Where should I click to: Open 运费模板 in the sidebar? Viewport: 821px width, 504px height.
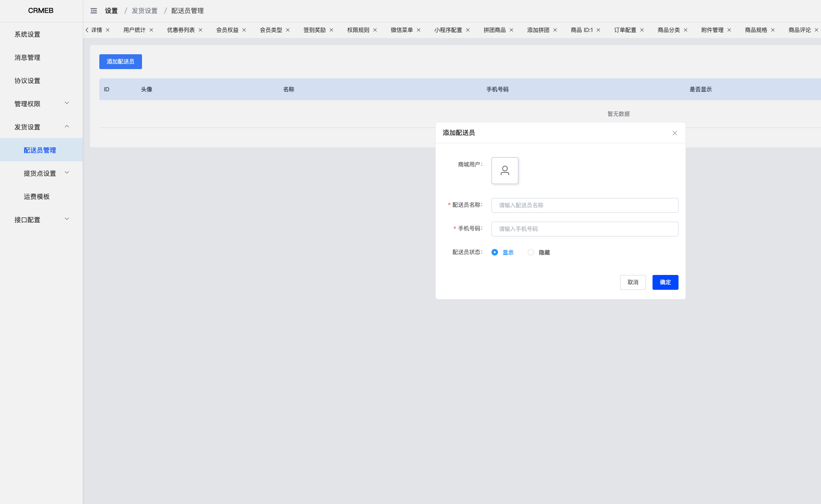pos(41,196)
